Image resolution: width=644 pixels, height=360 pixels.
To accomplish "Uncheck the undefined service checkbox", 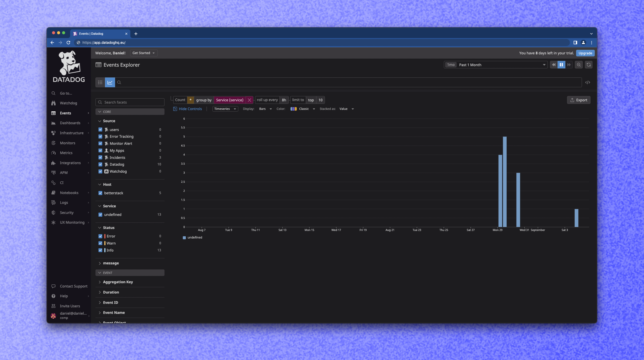I will [x=100, y=215].
